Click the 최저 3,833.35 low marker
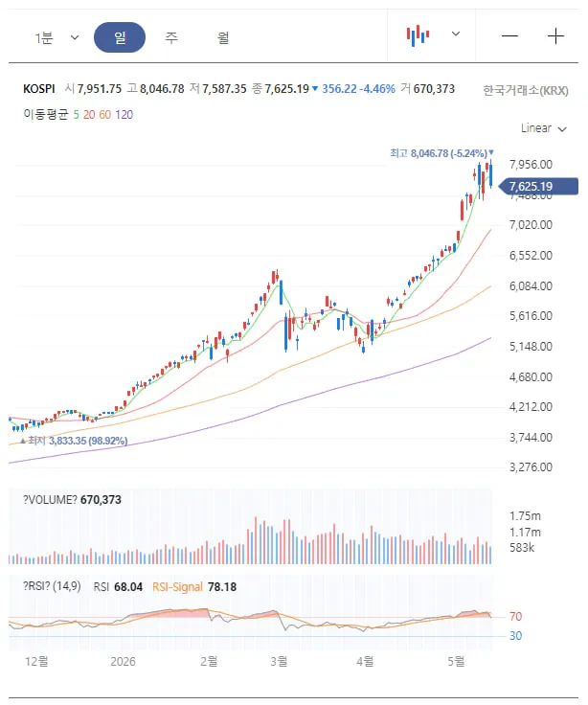Image resolution: width=588 pixels, height=705 pixels. (x=74, y=441)
